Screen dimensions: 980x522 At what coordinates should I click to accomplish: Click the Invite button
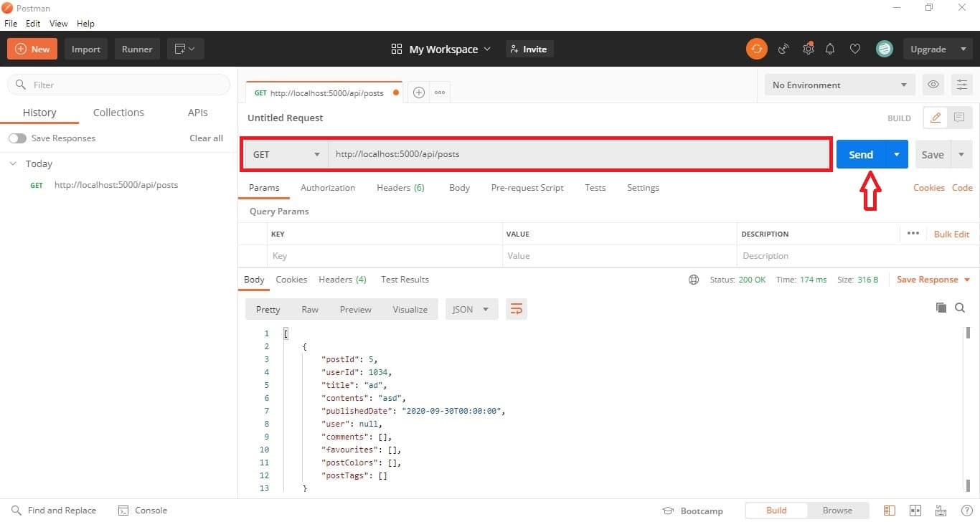(x=529, y=49)
